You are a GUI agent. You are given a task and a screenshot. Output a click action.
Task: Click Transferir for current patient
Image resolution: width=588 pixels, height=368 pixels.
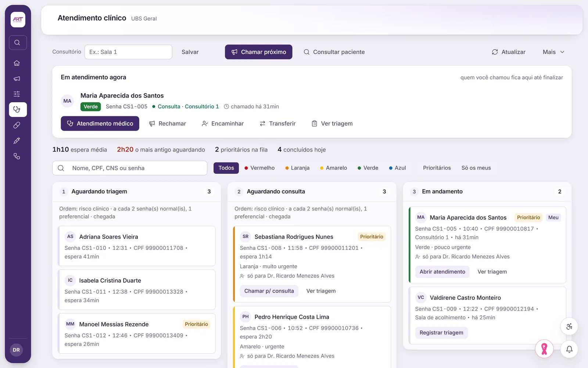[277, 124]
